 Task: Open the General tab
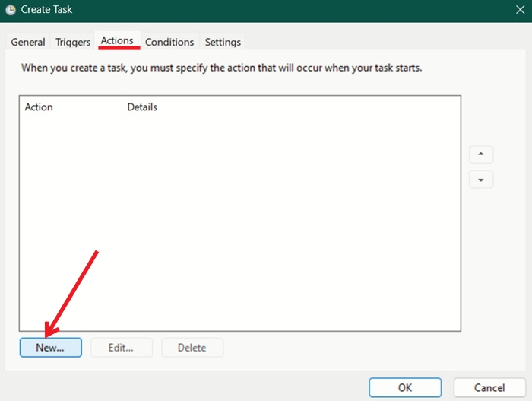click(28, 42)
